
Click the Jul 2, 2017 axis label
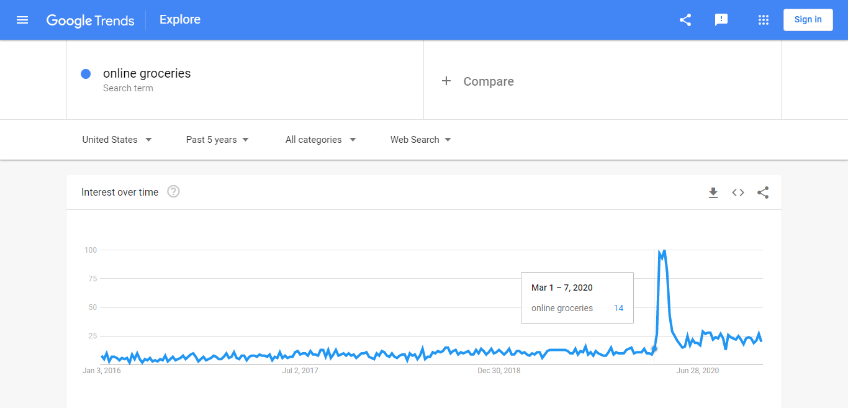pos(300,371)
